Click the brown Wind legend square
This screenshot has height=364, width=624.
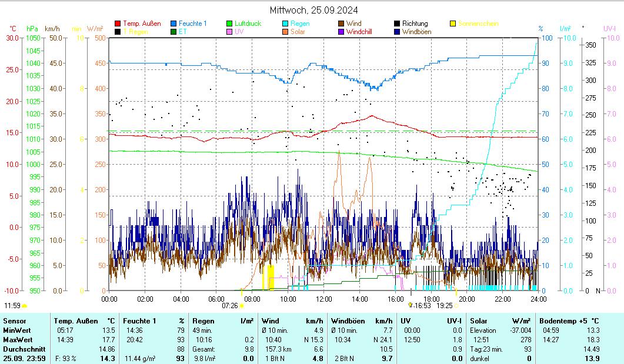341,24
